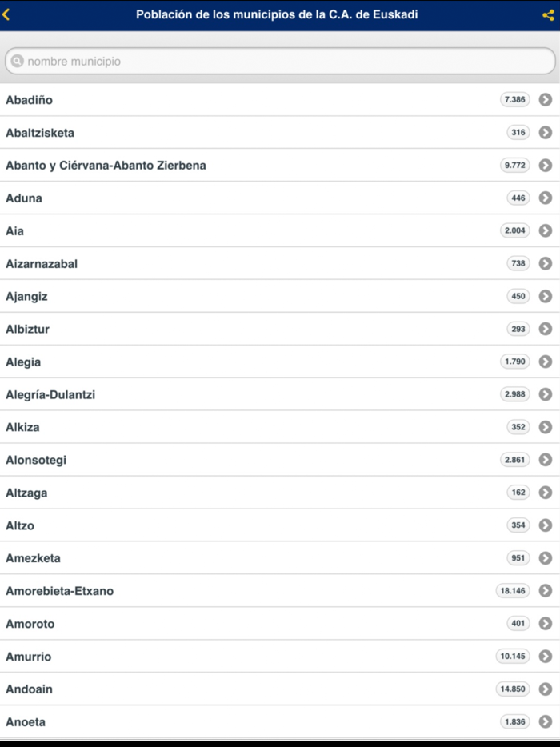Click the Población title bar heading
The image size is (560, 747).
(x=280, y=14)
